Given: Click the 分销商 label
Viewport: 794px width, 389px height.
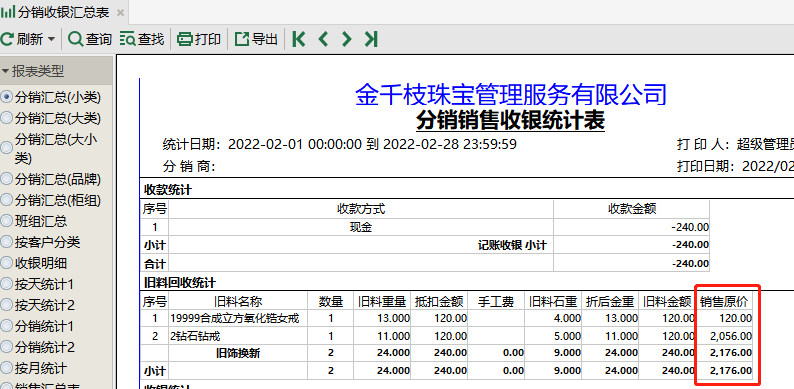Looking at the screenshot, I should coord(189,166).
